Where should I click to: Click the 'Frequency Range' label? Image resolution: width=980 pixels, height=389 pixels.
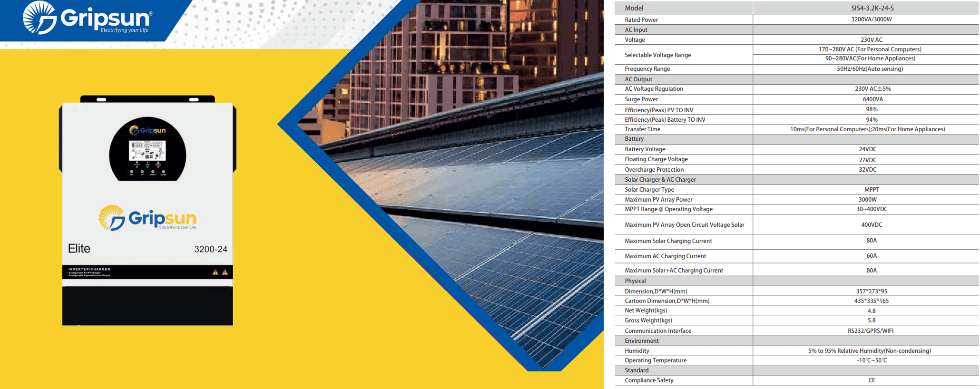[x=647, y=69]
